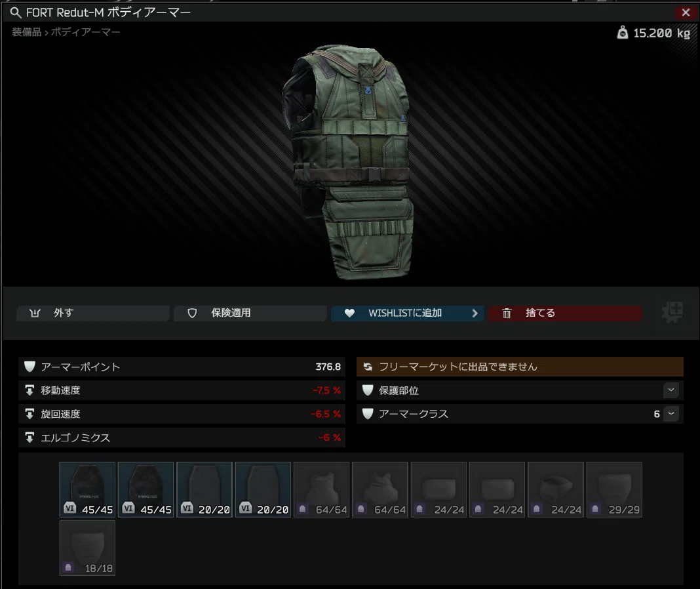Click the ボディアーマー breadcrumb link
Image resolution: width=700 pixels, height=589 pixels.
(x=85, y=32)
